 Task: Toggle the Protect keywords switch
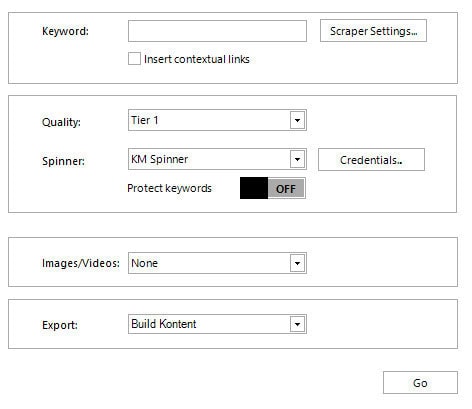pyautogui.click(x=273, y=188)
